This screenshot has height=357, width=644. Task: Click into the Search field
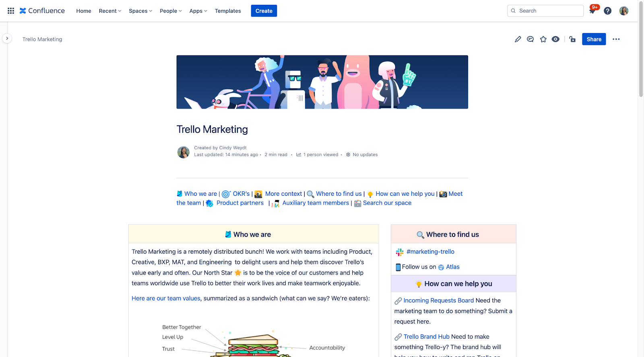tap(545, 11)
